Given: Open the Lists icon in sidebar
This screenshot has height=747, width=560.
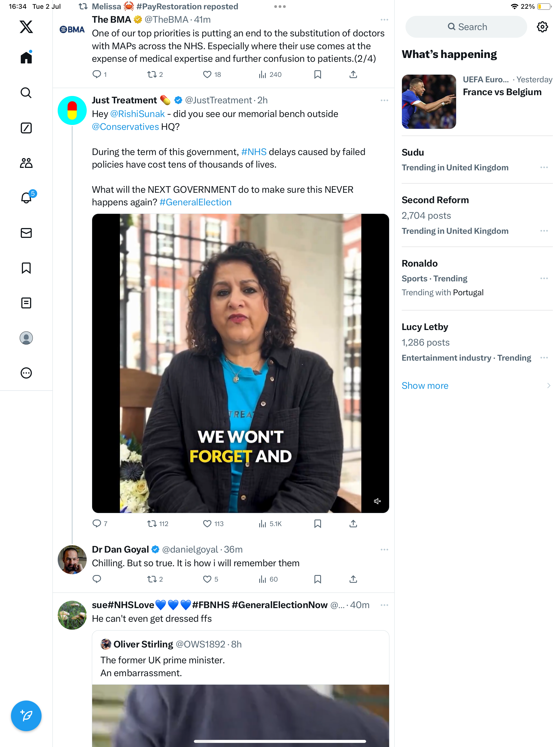Looking at the screenshot, I should [x=26, y=303].
